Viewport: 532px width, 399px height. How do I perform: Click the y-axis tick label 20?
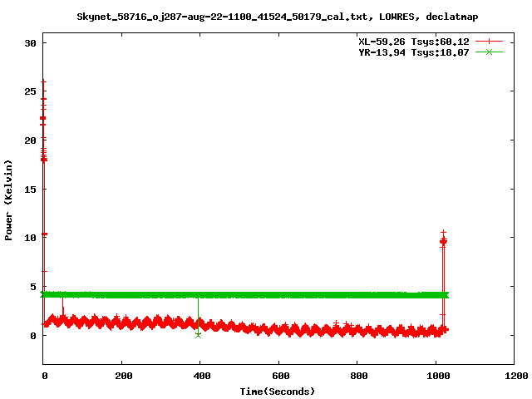tap(30, 140)
